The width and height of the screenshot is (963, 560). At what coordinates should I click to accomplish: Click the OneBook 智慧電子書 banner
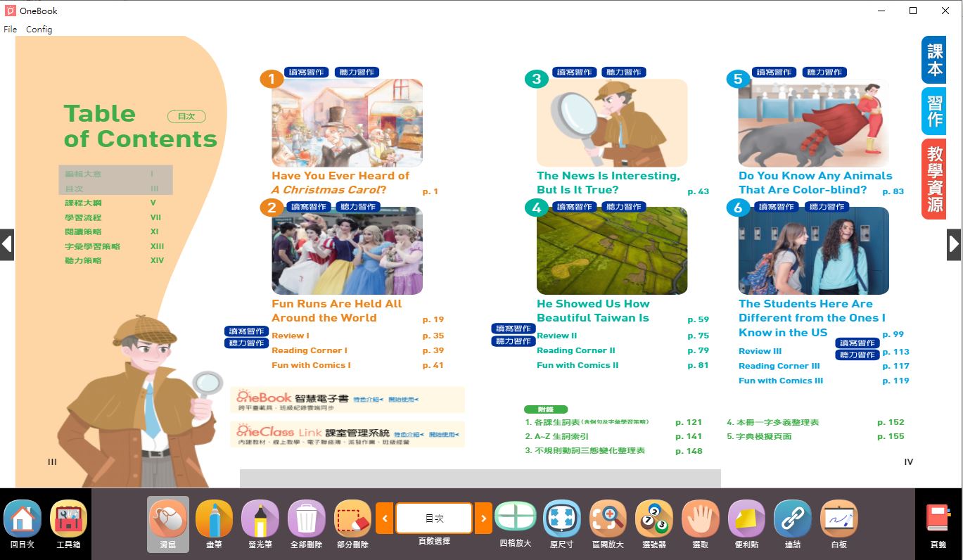click(x=347, y=400)
